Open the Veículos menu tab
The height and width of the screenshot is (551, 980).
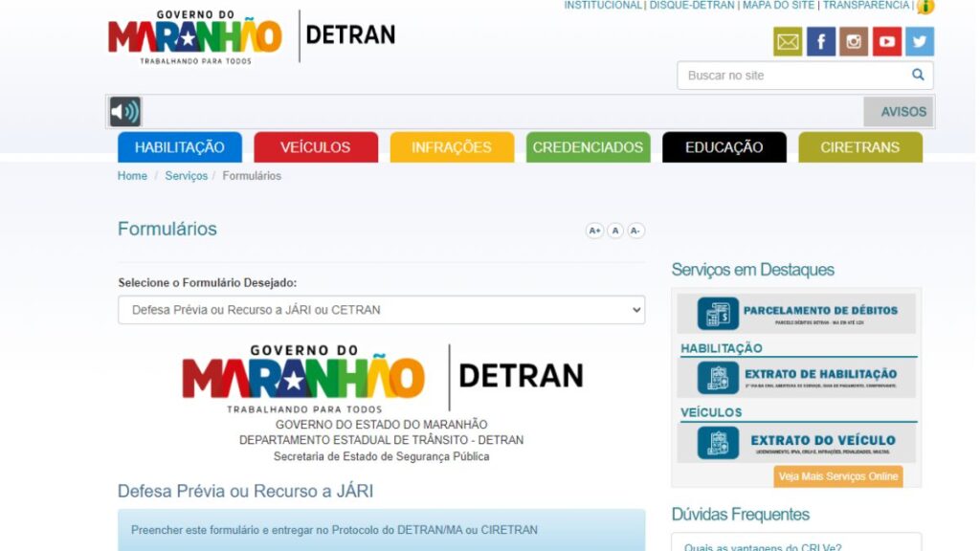point(315,147)
